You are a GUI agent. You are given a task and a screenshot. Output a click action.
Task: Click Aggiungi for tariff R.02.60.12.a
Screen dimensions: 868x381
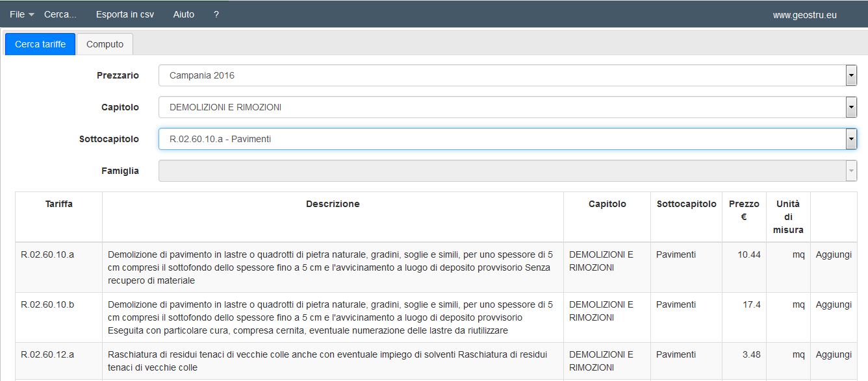click(834, 354)
